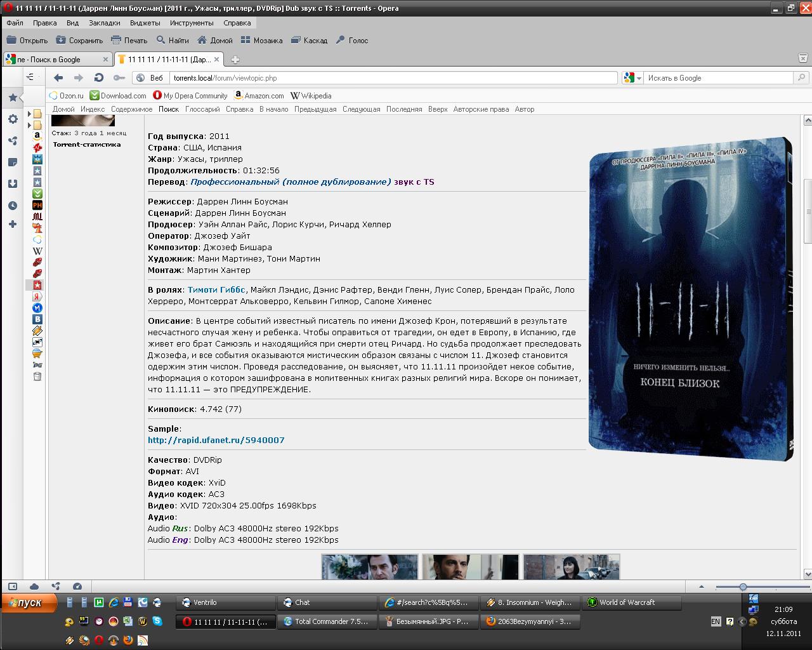812x650 pixels.
Task: Launch Skype from quick launch
Action: [x=157, y=621]
